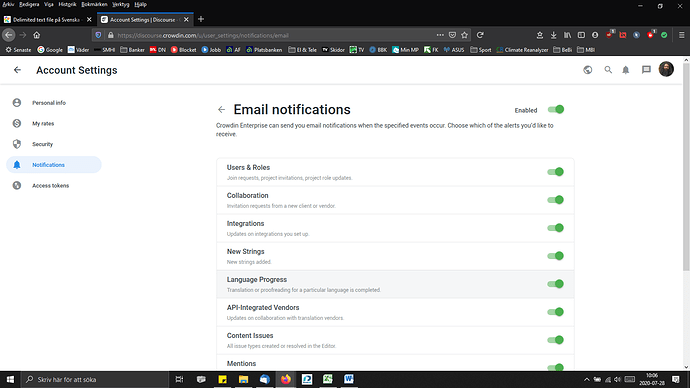Open the Google bookmark
Viewport: 690px width, 388px height.
pyautogui.click(x=50, y=50)
